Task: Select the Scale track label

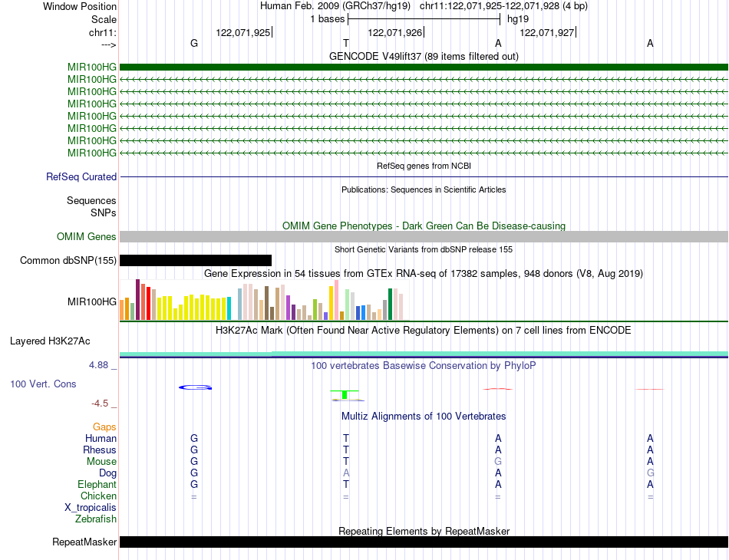Action: click(104, 19)
